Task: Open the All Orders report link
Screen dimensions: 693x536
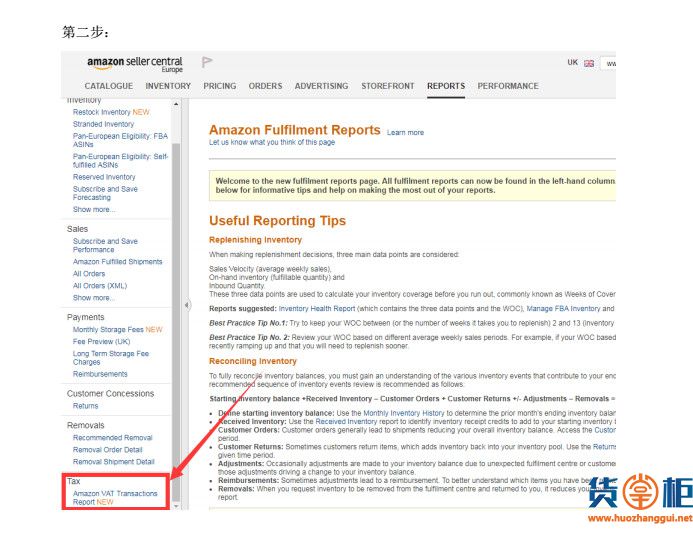Action: pos(89,274)
